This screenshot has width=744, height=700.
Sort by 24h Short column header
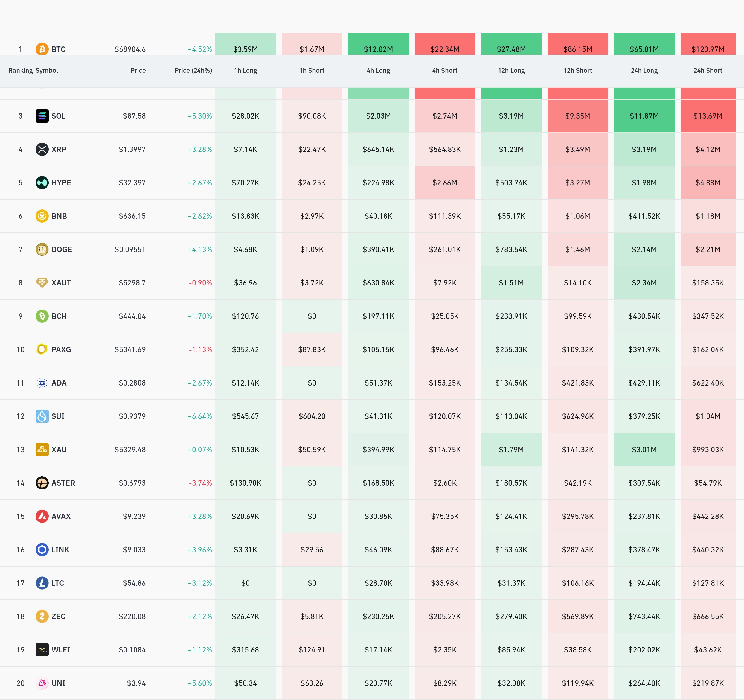(x=708, y=70)
